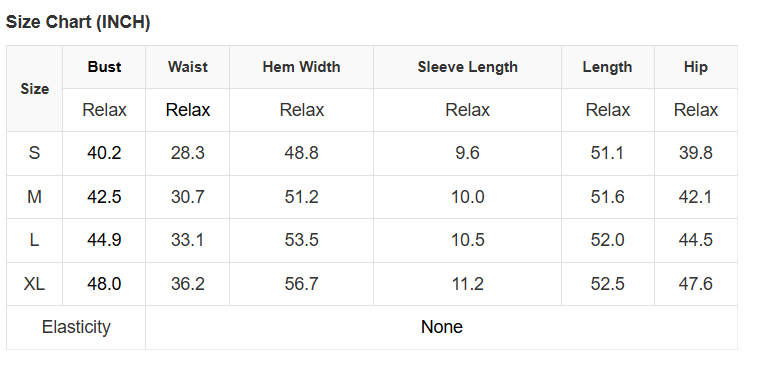Click hem width value 53.5
This screenshot has width=757, height=367.
[301, 240]
